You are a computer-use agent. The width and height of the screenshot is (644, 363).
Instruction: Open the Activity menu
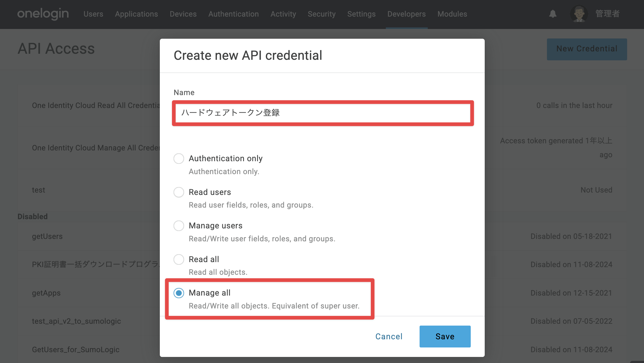pyautogui.click(x=283, y=14)
